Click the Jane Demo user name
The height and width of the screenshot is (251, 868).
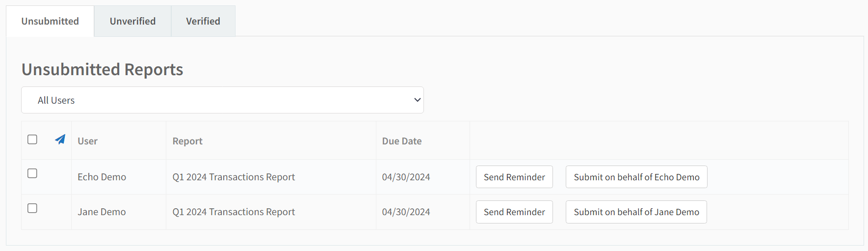pos(102,212)
